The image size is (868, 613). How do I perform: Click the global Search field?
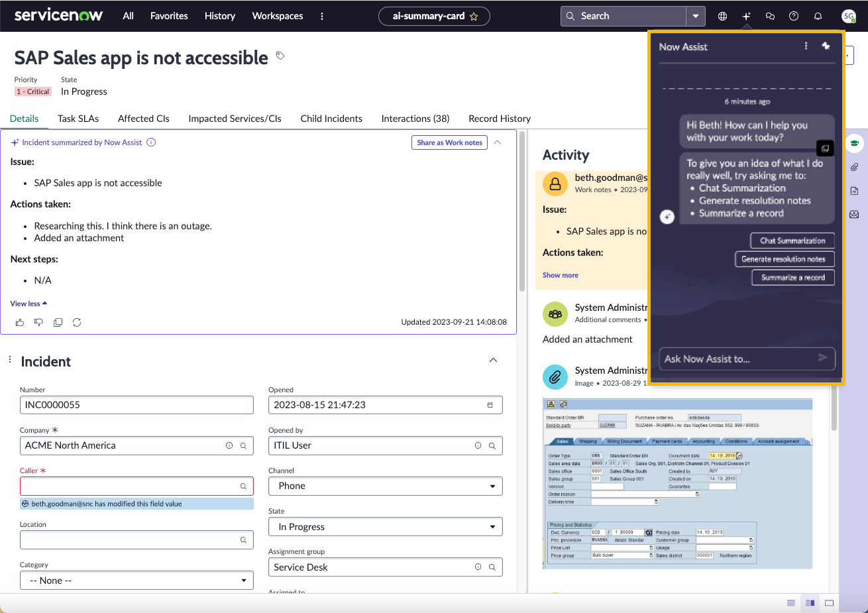pyautogui.click(x=624, y=16)
